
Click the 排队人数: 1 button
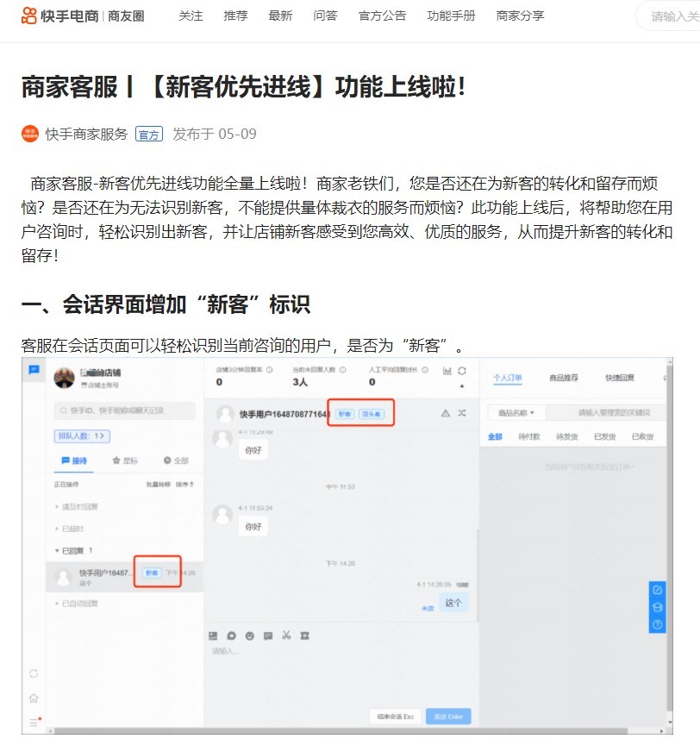(82, 436)
